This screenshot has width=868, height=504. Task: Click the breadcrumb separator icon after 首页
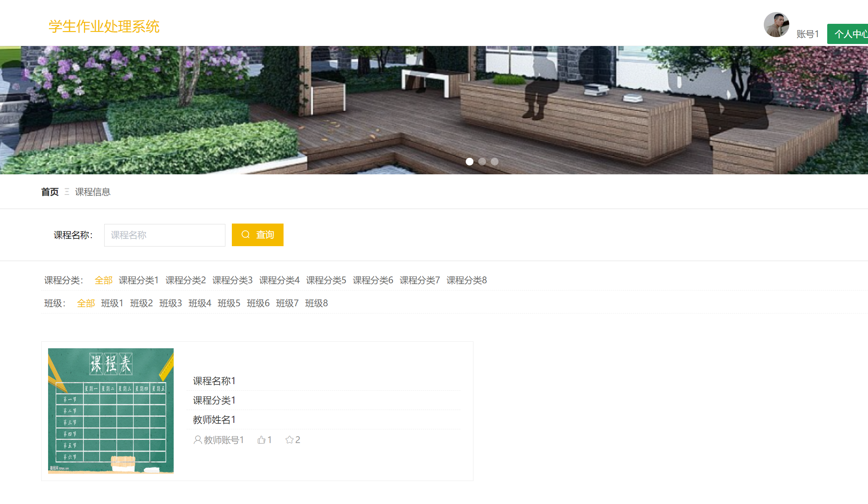[68, 192]
